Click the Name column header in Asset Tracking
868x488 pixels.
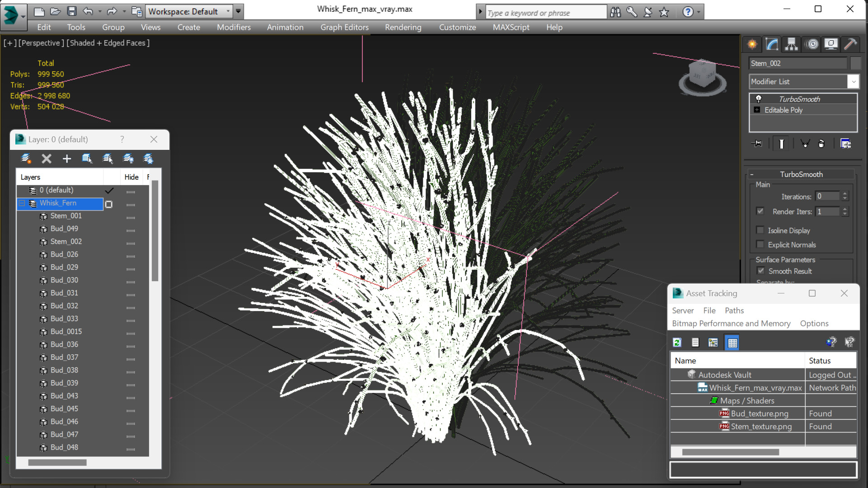click(737, 361)
